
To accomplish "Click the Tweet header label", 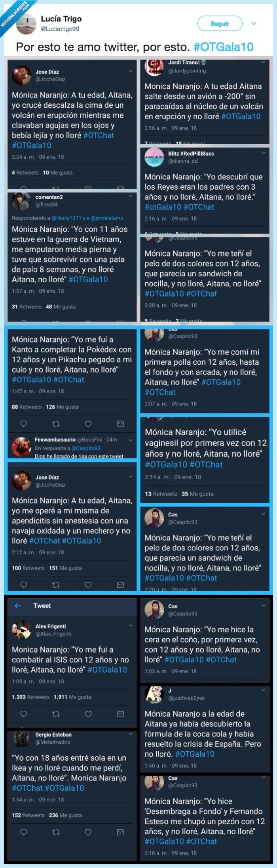I will click(42, 605).
